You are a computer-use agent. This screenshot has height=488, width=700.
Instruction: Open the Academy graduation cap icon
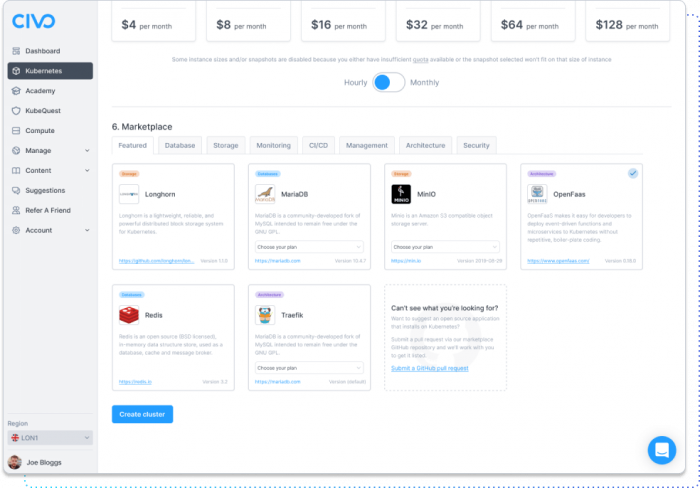[x=16, y=91]
